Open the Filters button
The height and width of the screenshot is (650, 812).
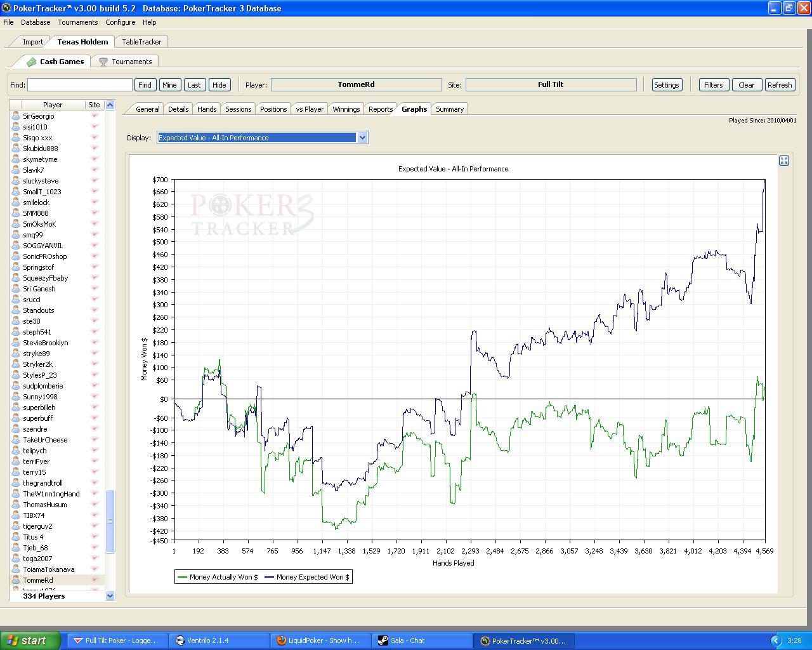(714, 85)
